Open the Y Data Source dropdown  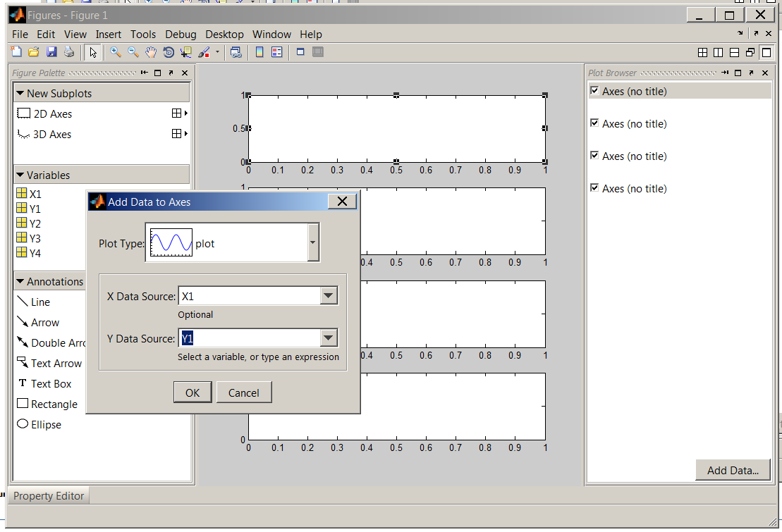(x=328, y=338)
